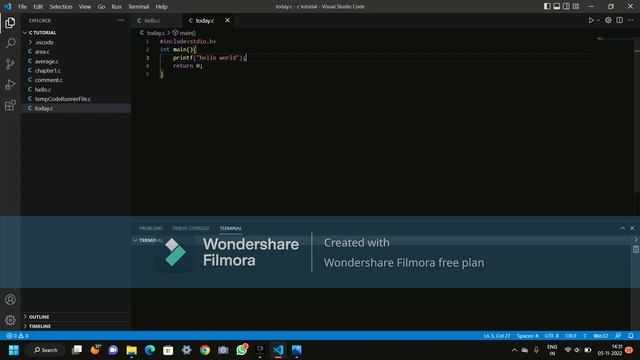Open Customize Layout icon
This screenshot has height=360, width=640.
pyautogui.click(x=576, y=7)
